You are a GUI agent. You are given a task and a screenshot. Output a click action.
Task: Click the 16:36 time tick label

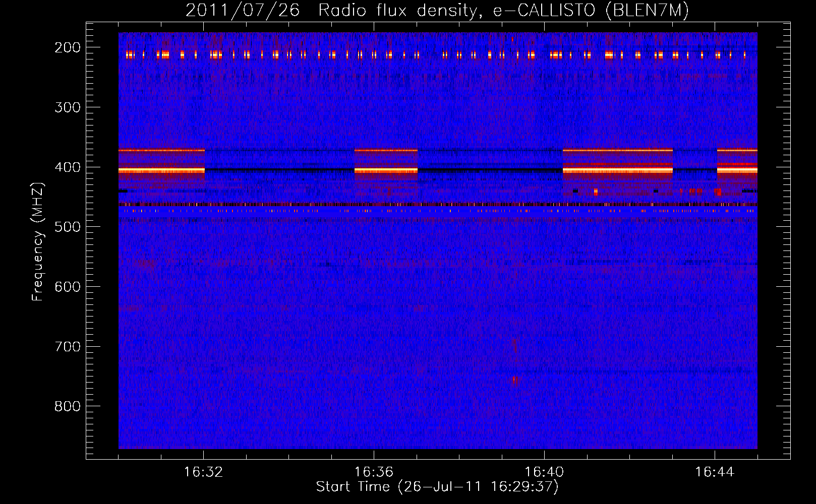(374, 472)
